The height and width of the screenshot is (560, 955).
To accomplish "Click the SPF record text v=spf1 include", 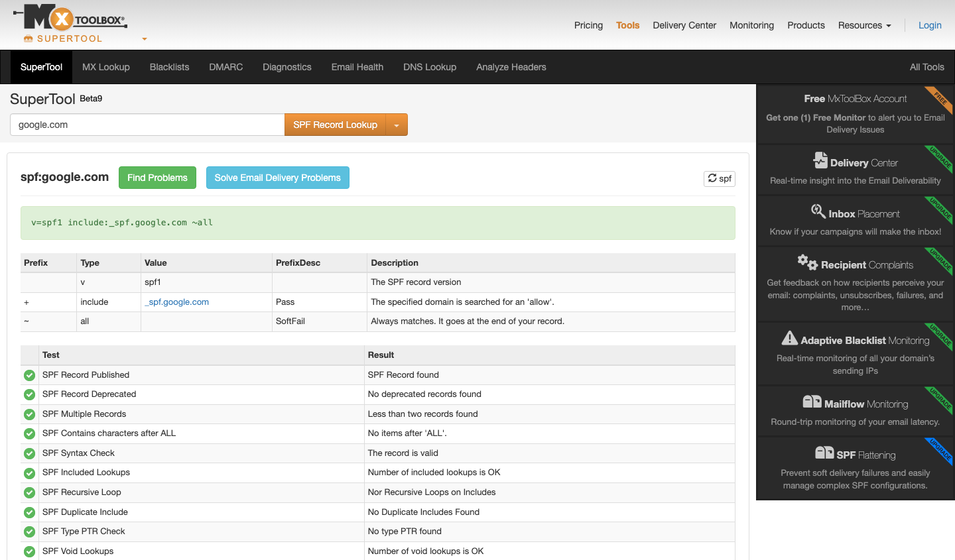I will pos(122,223).
